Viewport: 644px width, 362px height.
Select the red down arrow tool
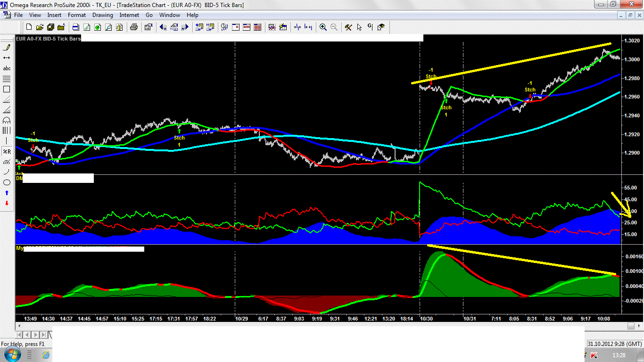7,203
